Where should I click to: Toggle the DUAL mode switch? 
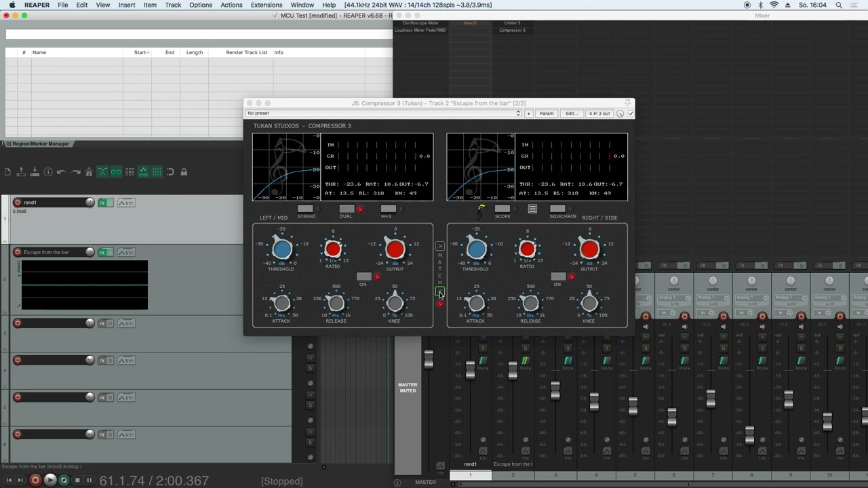[x=347, y=209]
